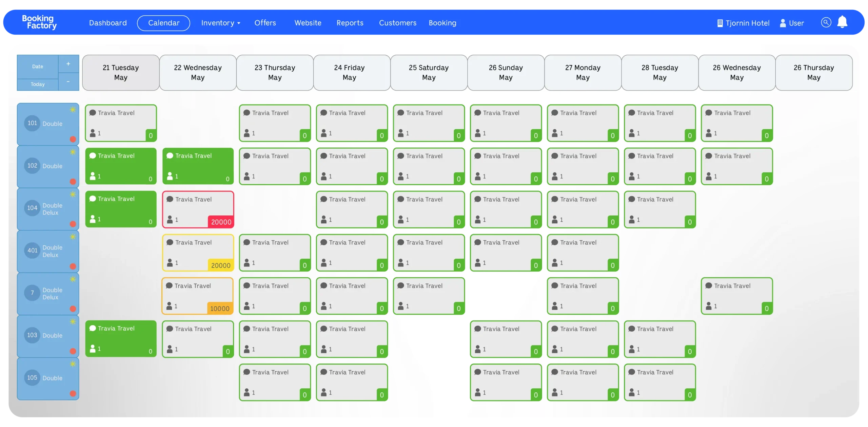Viewport: 868px width, 427px height.
Task: Click star icon on room 104
Action: pyautogui.click(x=73, y=194)
